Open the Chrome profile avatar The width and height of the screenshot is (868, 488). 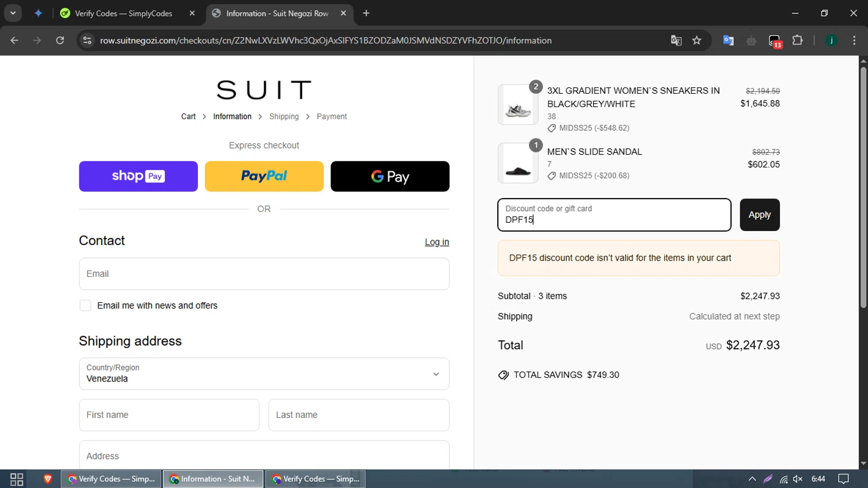click(x=831, y=41)
